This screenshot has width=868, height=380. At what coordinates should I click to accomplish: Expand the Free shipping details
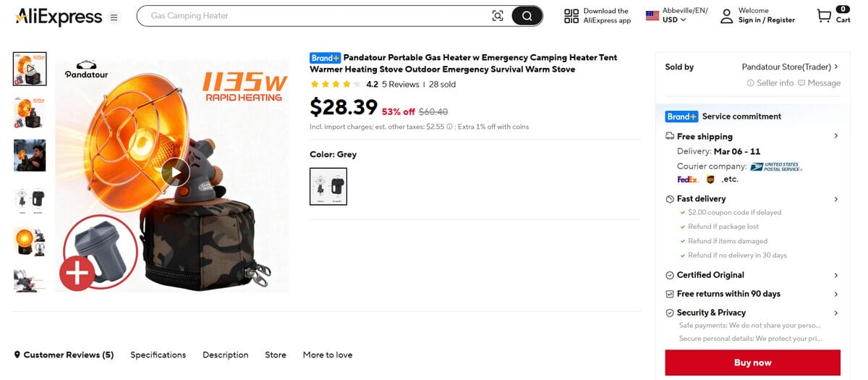point(835,136)
